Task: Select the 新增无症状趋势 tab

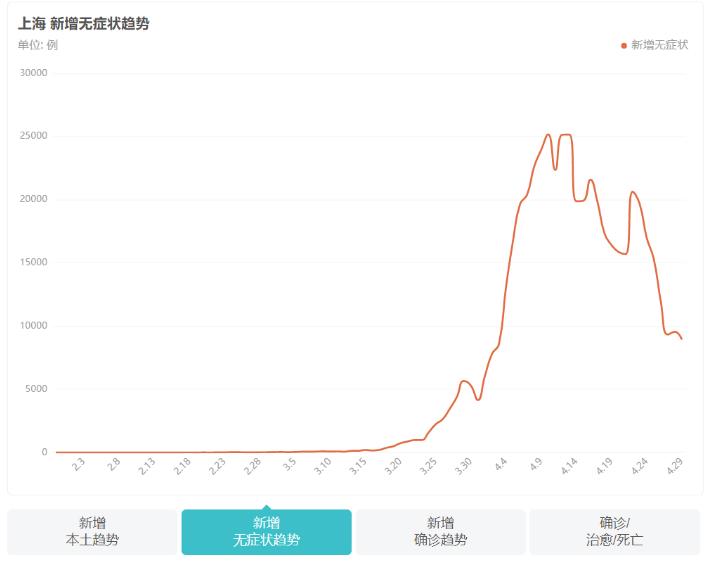Action: (266, 531)
